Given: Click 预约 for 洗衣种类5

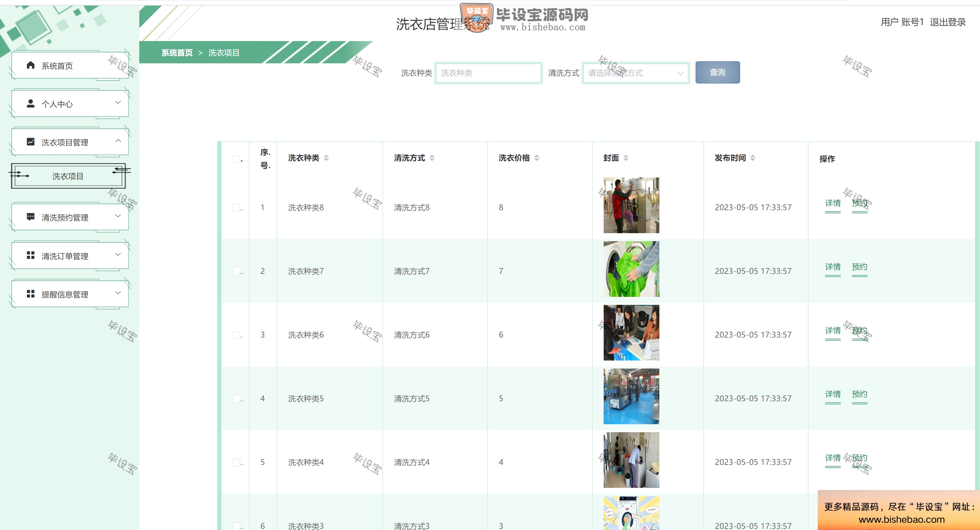Looking at the screenshot, I should pos(860,394).
